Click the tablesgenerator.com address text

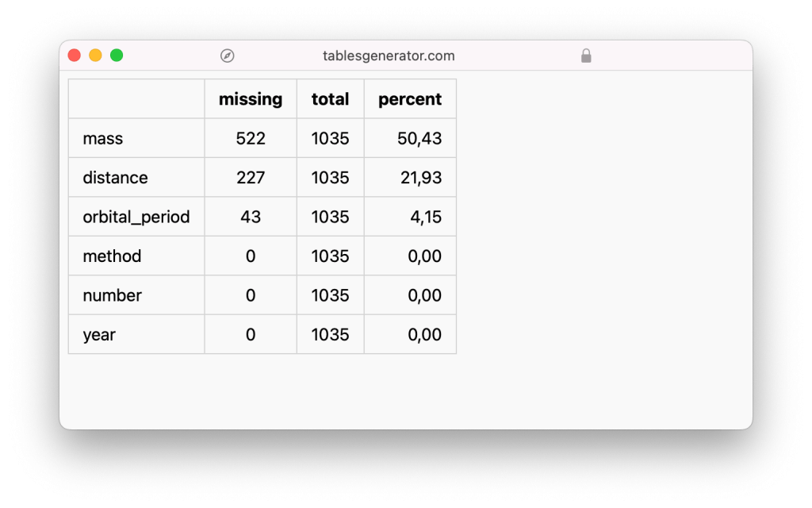[389, 56]
